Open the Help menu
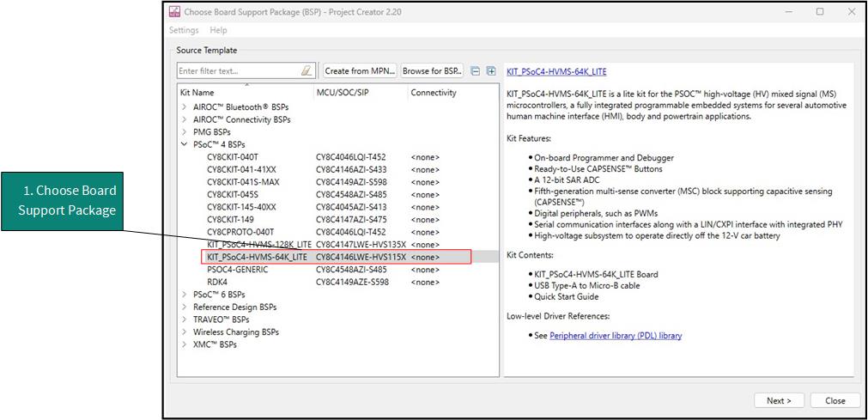 tap(219, 30)
